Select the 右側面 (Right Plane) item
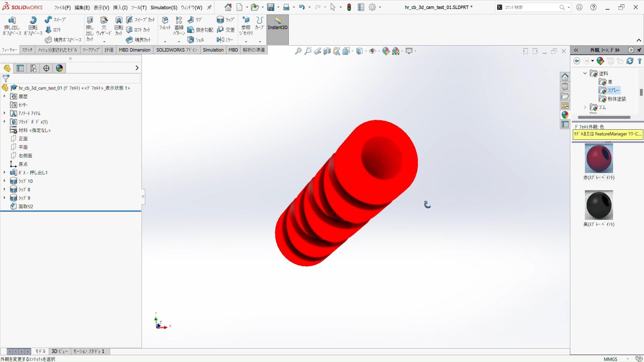 [x=21, y=156]
